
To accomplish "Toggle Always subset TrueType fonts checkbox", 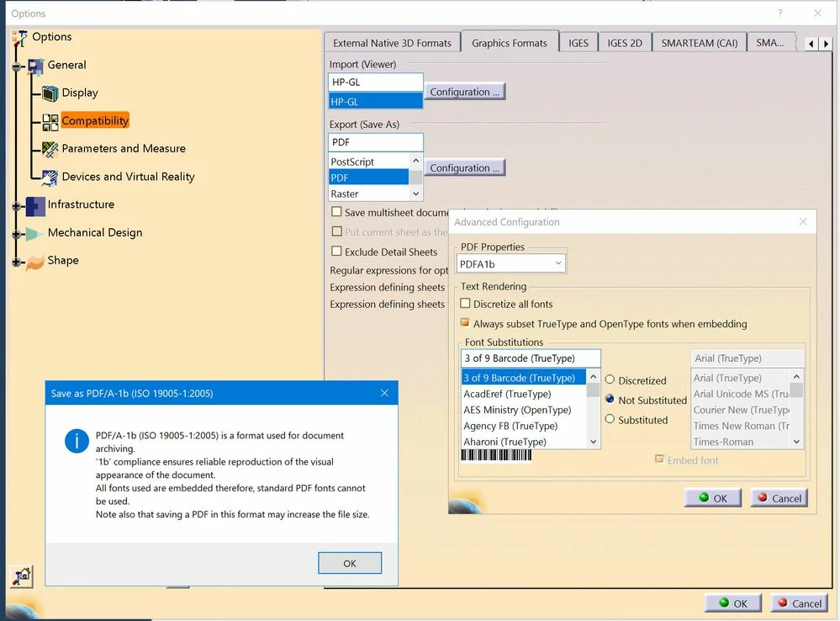I will 465,323.
